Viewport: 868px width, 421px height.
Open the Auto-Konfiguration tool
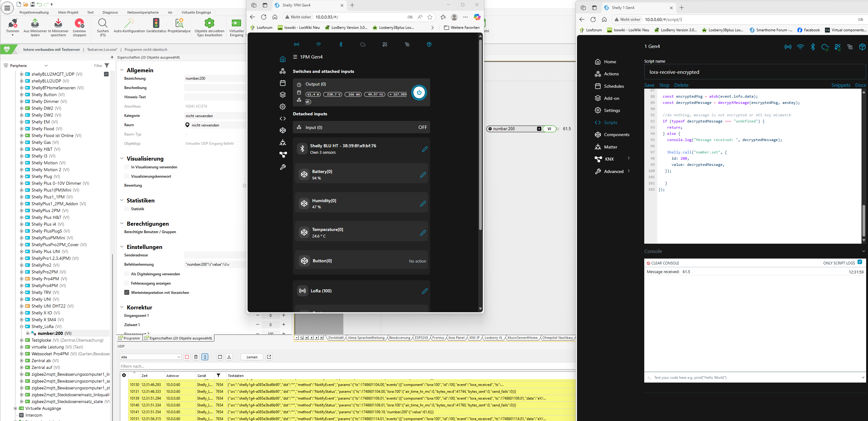coord(129,24)
